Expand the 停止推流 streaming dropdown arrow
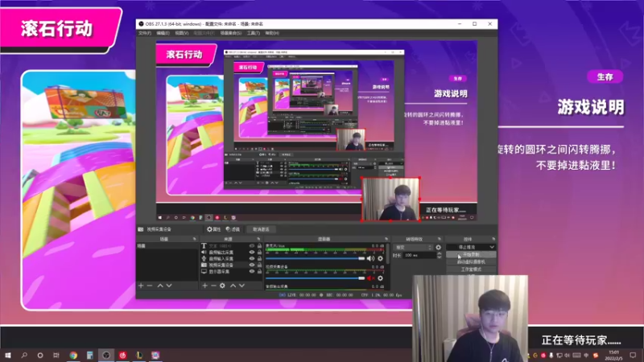Viewport: 644px width, 362px height. [x=492, y=247]
